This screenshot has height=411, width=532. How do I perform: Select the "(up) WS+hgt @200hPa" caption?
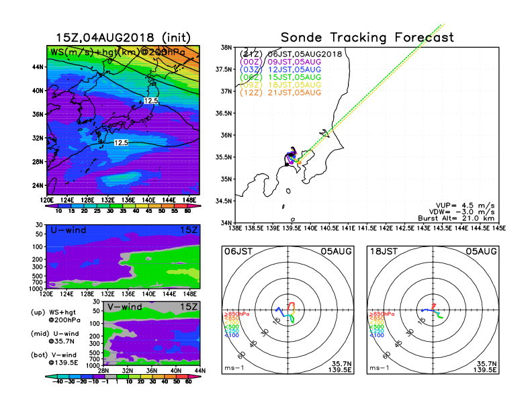[x=56, y=316]
